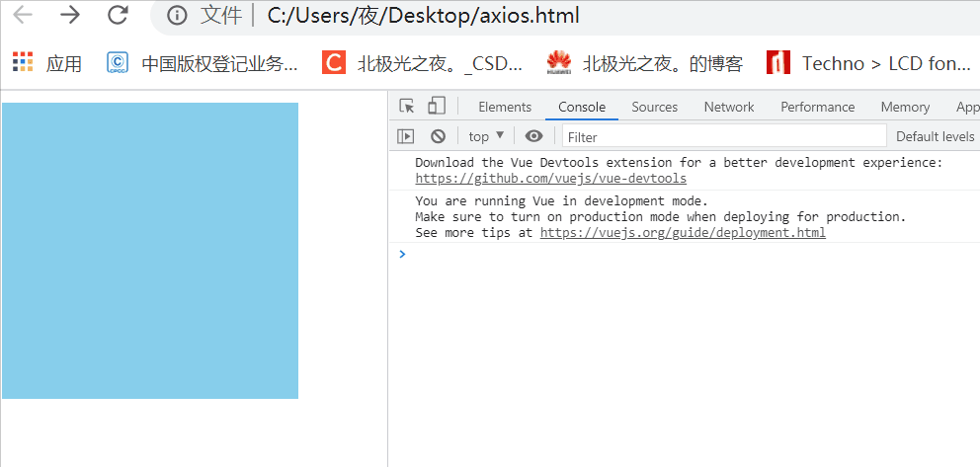The width and height of the screenshot is (980, 467).
Task: Activate the inspect element picker icon
Action: tap(407, 107)
